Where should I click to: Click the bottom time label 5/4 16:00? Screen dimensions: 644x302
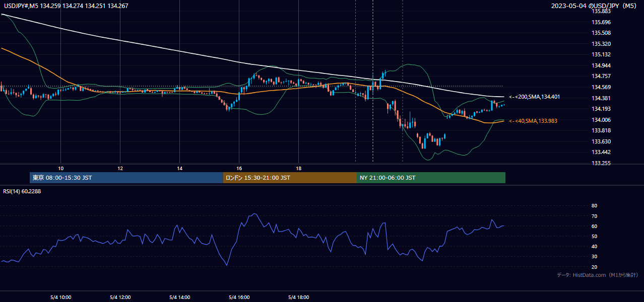tap(239, 297)
